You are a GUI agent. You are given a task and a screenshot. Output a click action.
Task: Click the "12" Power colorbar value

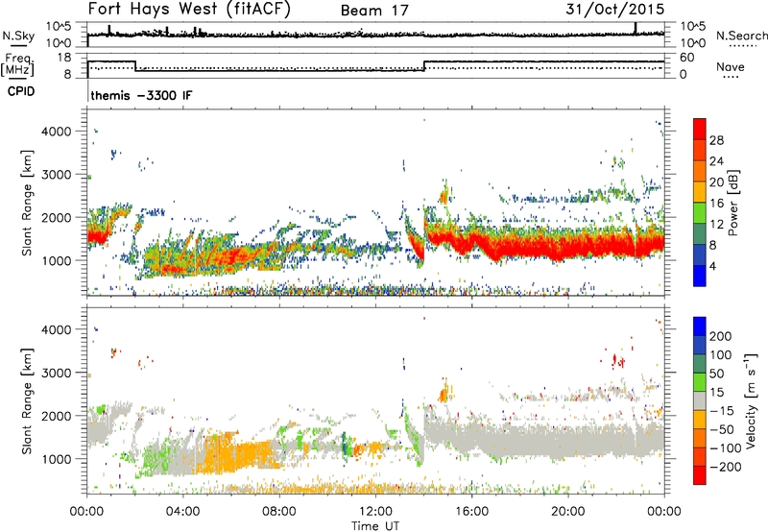[x=716, y=225]
